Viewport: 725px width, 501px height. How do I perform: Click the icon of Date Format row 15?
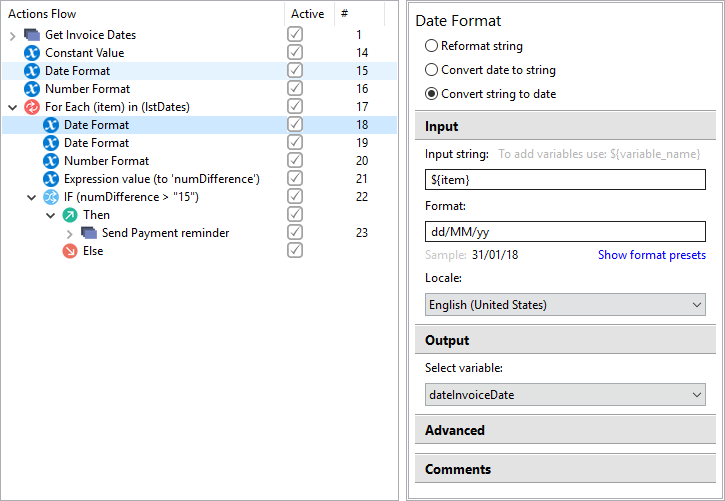pos(32,71)
